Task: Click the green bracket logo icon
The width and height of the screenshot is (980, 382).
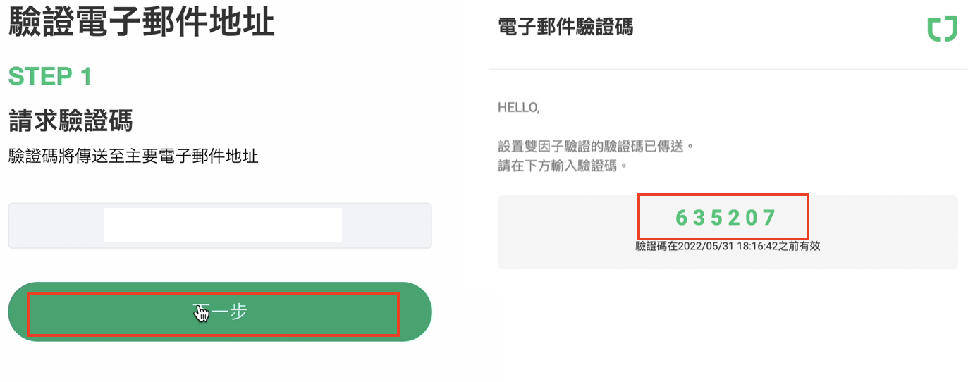Action: coord(942,28)
